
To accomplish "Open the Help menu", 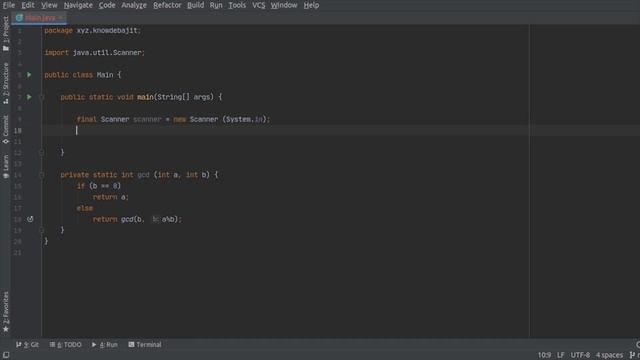I will (311, 5).
